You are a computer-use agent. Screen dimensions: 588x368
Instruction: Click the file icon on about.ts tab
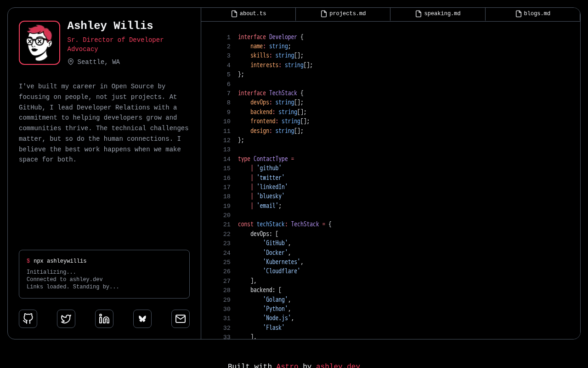(x=234, y=14)
